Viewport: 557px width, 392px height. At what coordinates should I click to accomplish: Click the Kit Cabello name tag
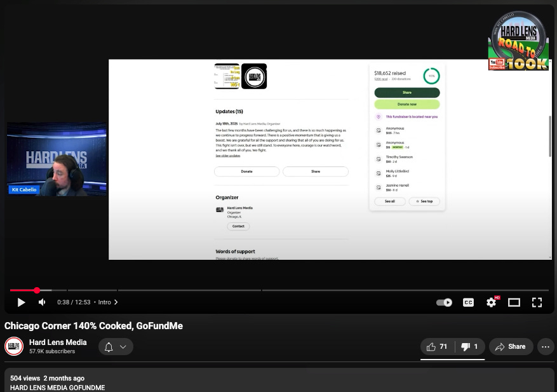[23, 189]
